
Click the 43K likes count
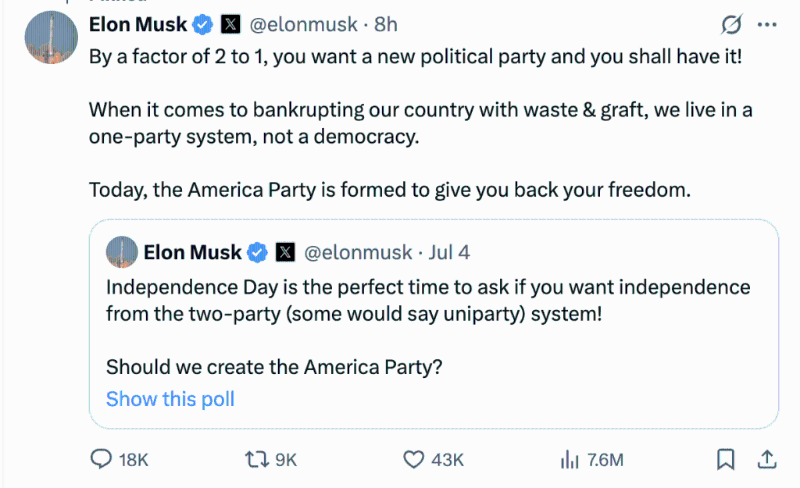[447, 459]
